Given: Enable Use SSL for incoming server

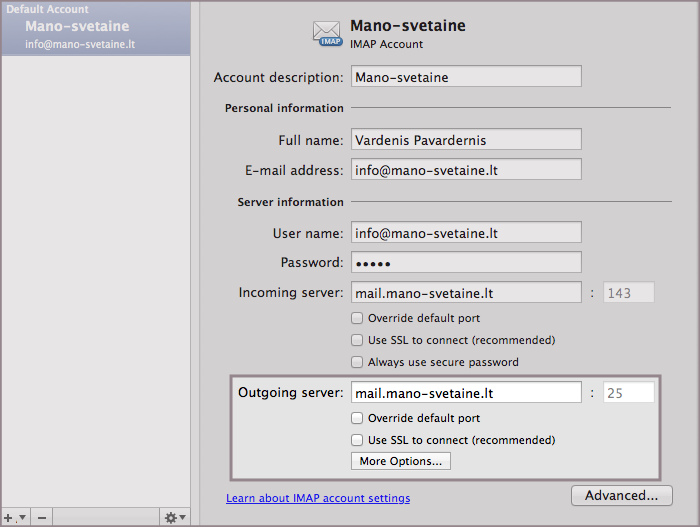Looking at the screenshot, I should 357,340.
